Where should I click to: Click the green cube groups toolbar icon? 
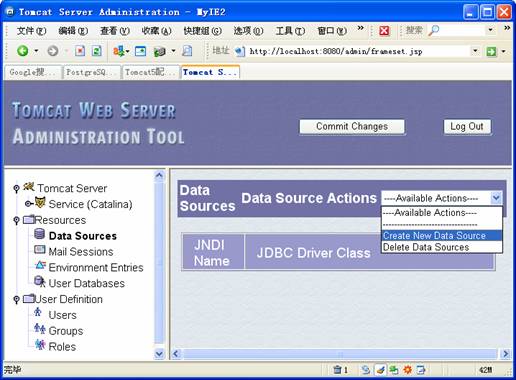click(x=160, y=51)
